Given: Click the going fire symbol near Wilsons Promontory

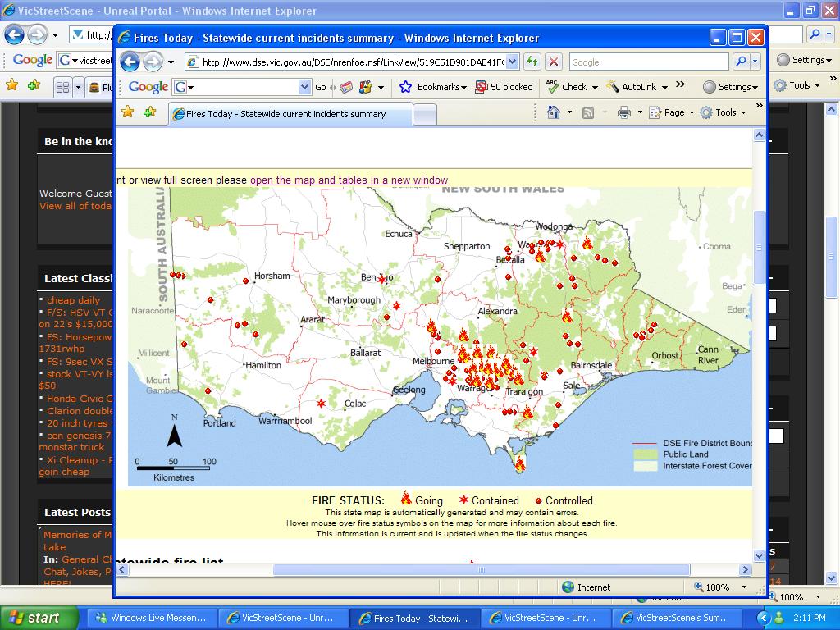Looking at the screenshot, I should [x=519, y=464].
